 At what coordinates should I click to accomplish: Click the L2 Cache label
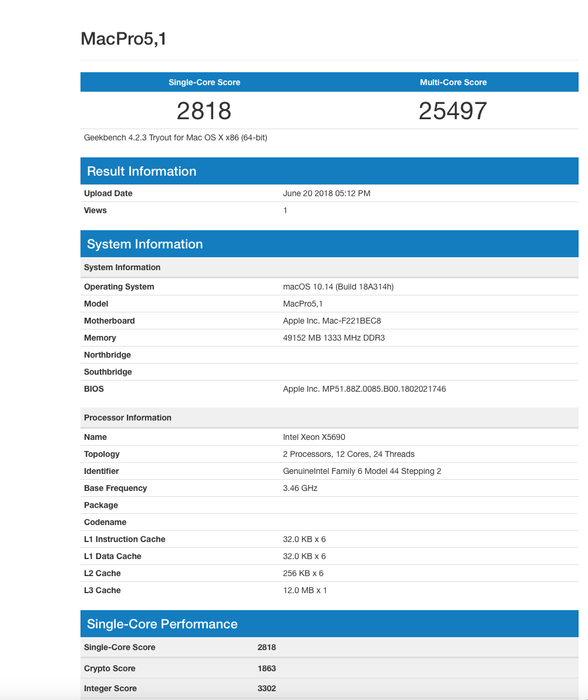tap(102, 573)
